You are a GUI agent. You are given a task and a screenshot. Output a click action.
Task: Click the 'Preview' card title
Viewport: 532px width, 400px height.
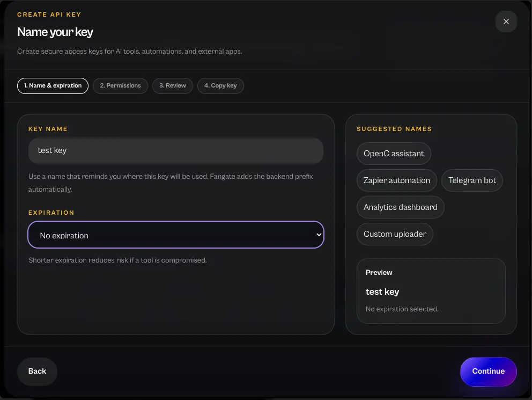point(379,272)
